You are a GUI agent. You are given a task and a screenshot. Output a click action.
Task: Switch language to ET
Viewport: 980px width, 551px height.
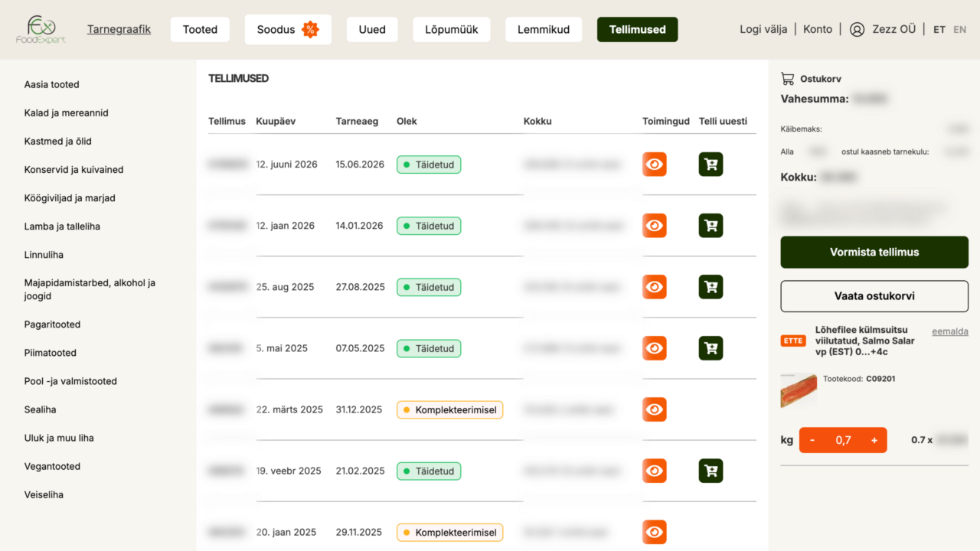point(939,30)
